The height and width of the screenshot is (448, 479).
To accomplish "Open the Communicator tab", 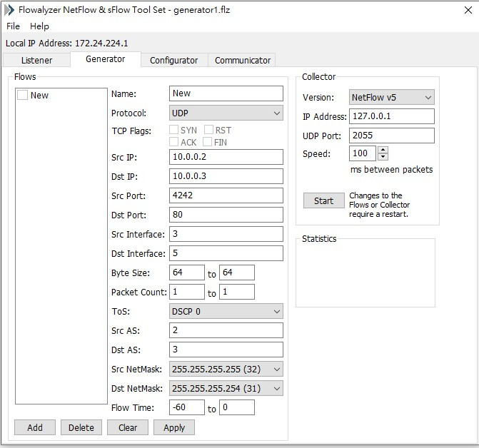I will 243,60.
